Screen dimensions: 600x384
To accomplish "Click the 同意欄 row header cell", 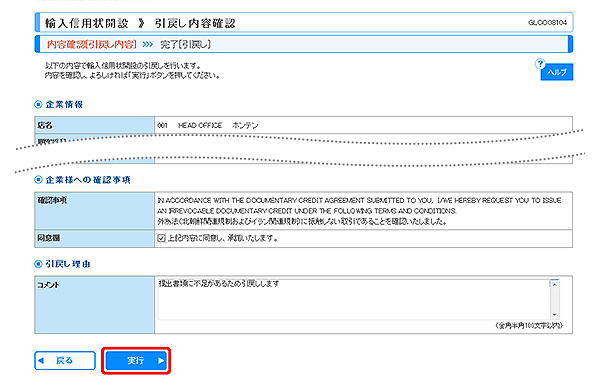I will [95, 238].
